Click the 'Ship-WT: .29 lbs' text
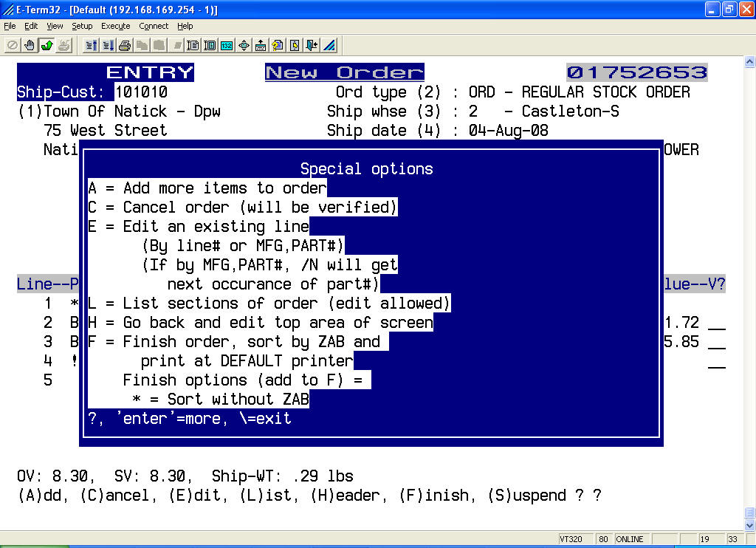Viewport: 756px width, 548px height. (x=283, y=476)
